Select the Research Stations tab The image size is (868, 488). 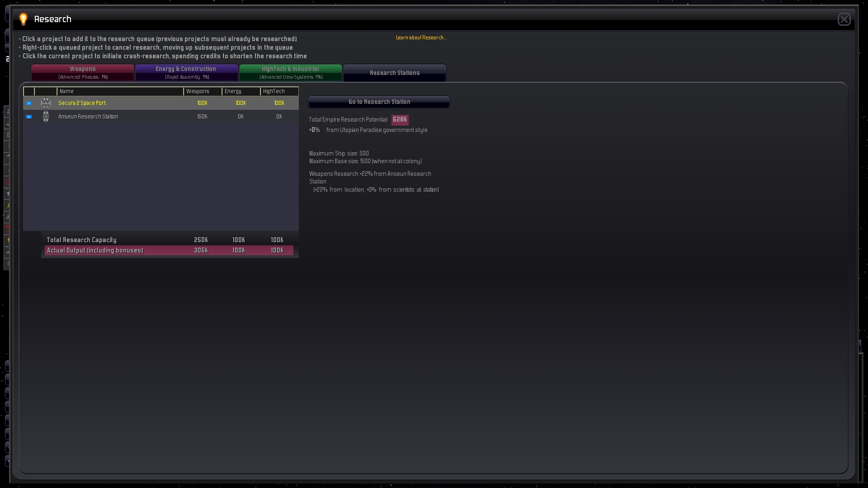(394, 73)
